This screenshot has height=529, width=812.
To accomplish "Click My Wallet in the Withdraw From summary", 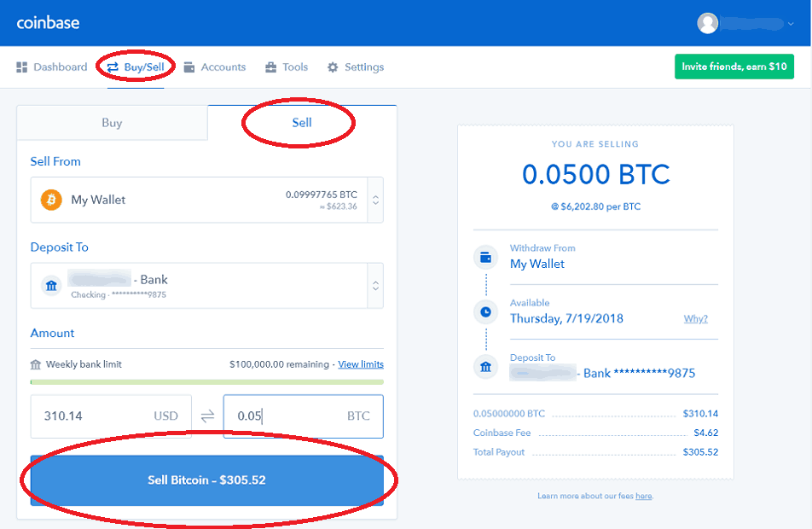I will click(x=537, y=264).
